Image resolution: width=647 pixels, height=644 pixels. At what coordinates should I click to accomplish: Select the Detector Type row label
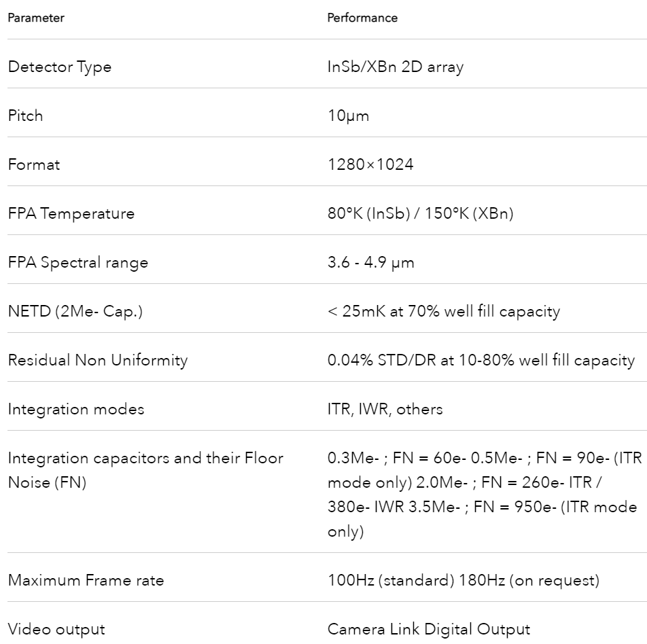tap(60, 67)
